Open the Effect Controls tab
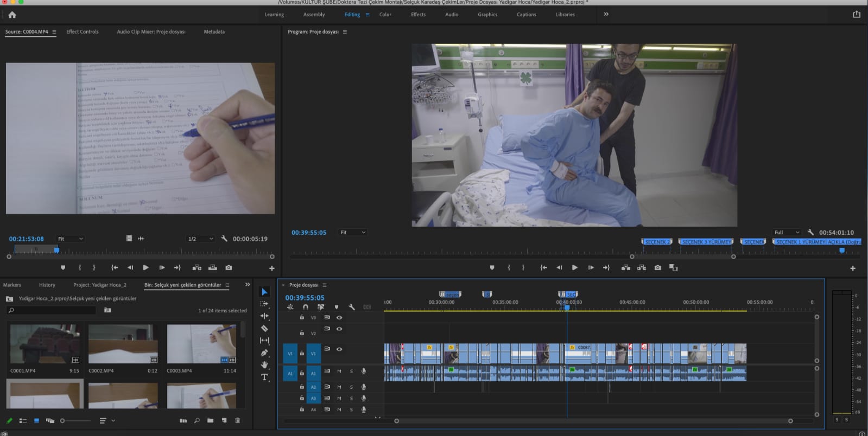 point(83,31)
